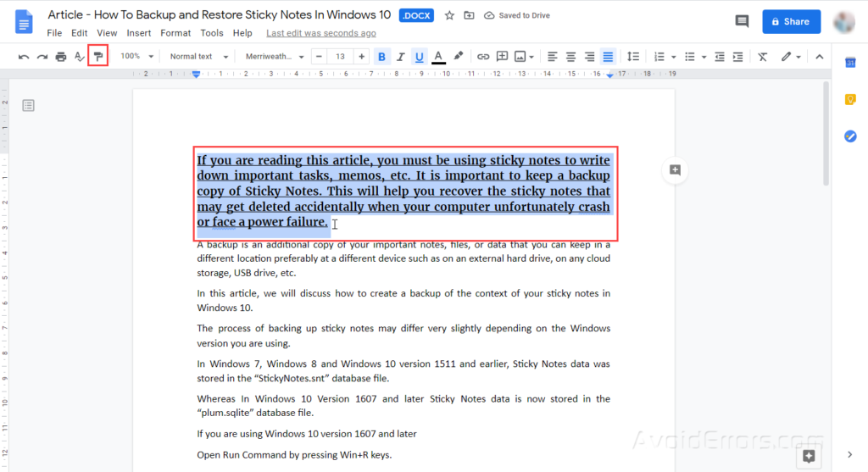Add a comment from toolbar
This screenshot has height=472, width=868.
(x=502, y=57)
